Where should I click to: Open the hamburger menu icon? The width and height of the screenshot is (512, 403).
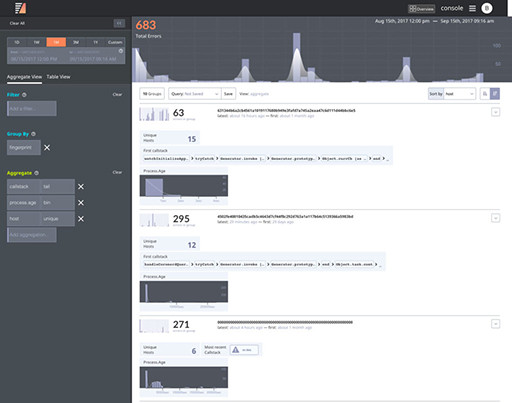click(x=472, y=8)
